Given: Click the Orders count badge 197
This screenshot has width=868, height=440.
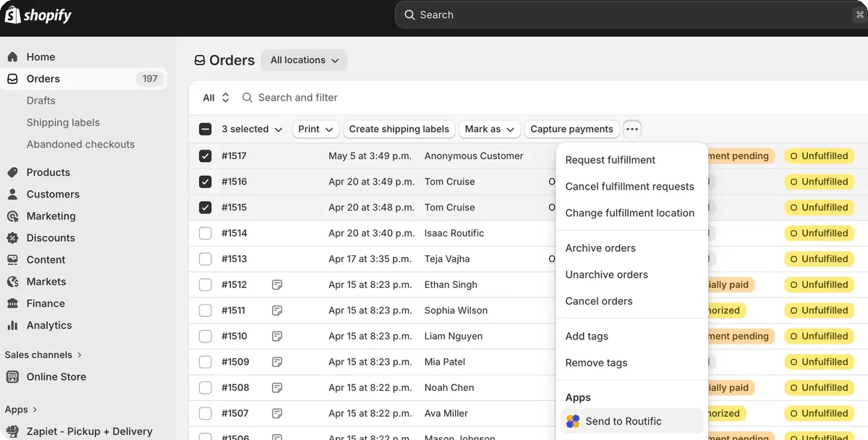Looking at the screenshot, I should pos(150,79).
